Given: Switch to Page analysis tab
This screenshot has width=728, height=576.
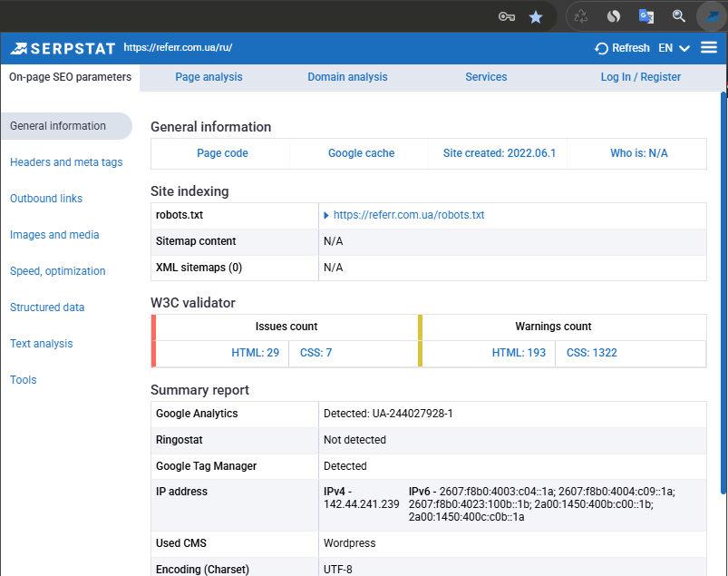Looking at the screenshot, I should pyautogui.click(x=209, y=77).
